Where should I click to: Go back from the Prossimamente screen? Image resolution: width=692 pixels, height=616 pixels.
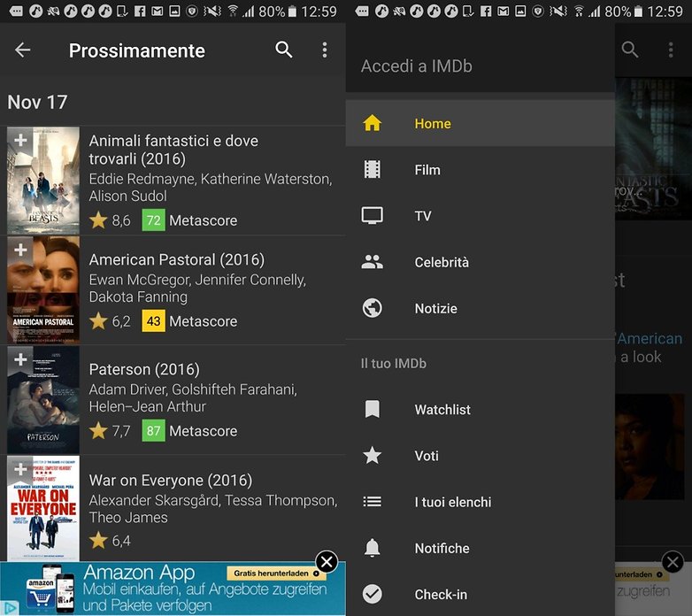[22, 50]
